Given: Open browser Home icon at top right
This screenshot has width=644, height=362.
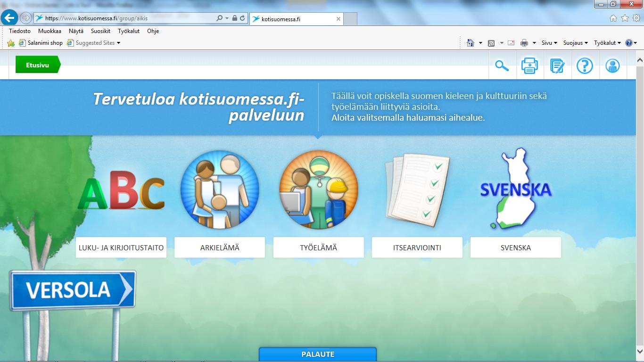Looking at the screenshot, I should (x=613, y=18).
